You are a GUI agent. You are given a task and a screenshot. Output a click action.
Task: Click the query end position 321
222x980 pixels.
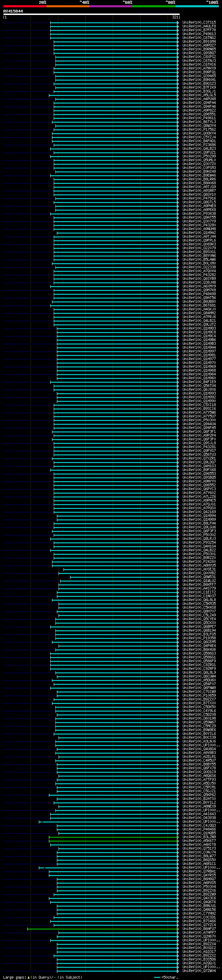pyautogui.click(x=175, y=17)
